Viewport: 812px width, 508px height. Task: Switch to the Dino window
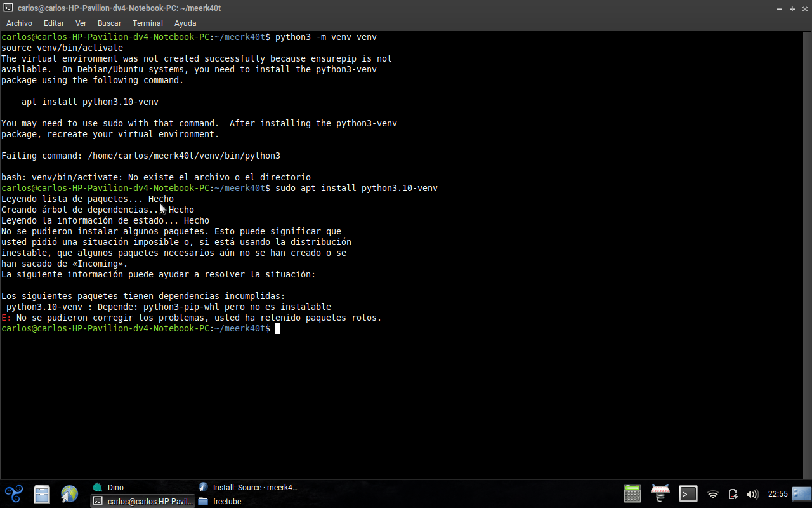(x=115, y=488)
